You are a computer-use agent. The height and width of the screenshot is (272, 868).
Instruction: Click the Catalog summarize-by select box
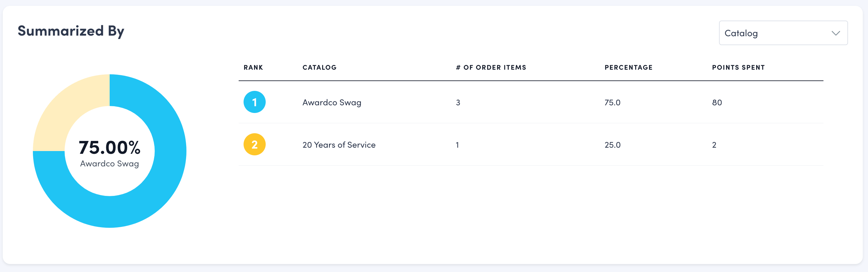(x=775, y=33)
